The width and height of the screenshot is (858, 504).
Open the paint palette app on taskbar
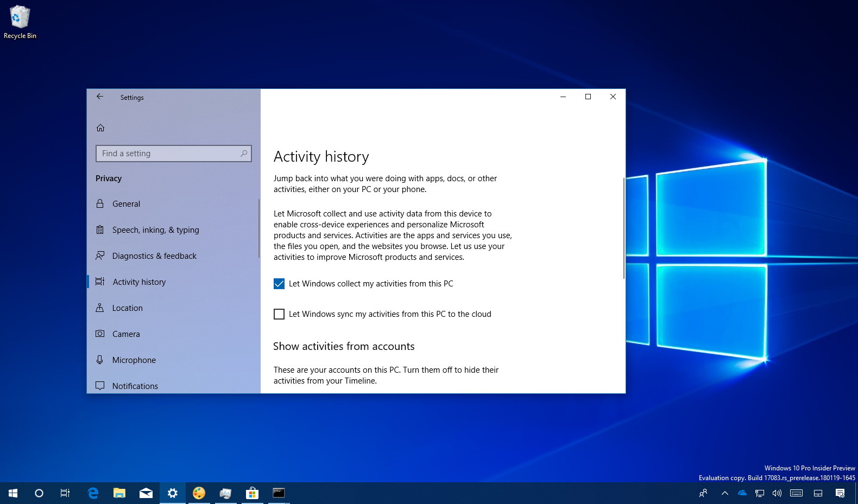point(199,493)
